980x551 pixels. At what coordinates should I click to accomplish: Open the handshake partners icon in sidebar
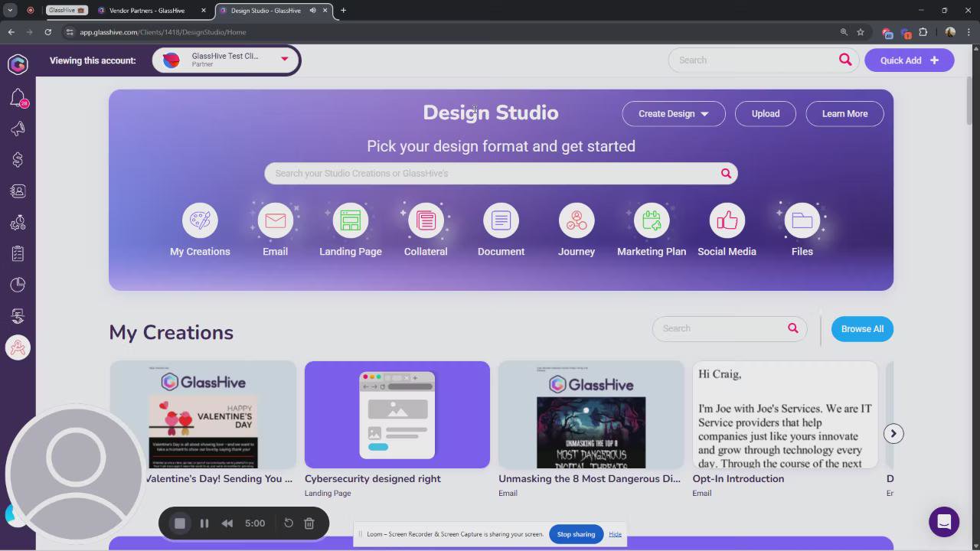point(18,316)
